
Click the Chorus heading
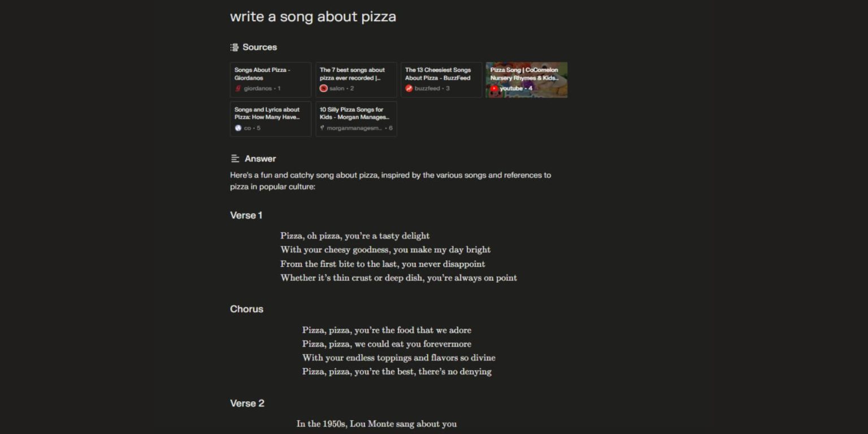246,309
